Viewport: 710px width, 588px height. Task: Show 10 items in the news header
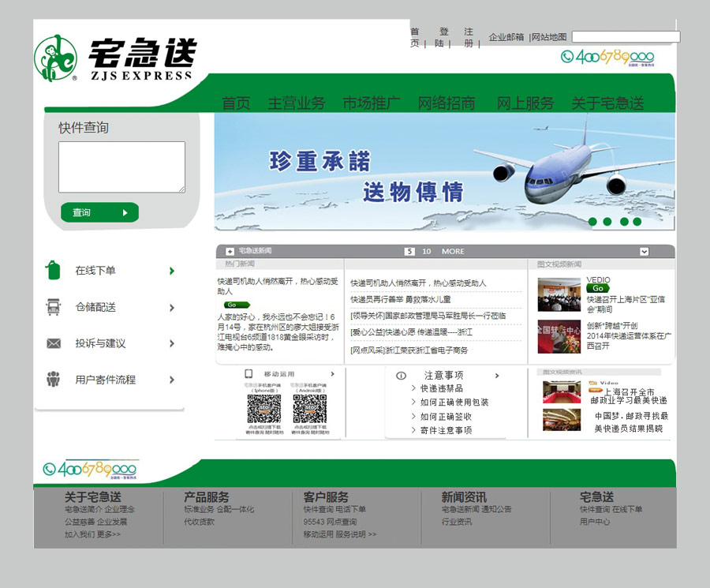coord(426,252)
